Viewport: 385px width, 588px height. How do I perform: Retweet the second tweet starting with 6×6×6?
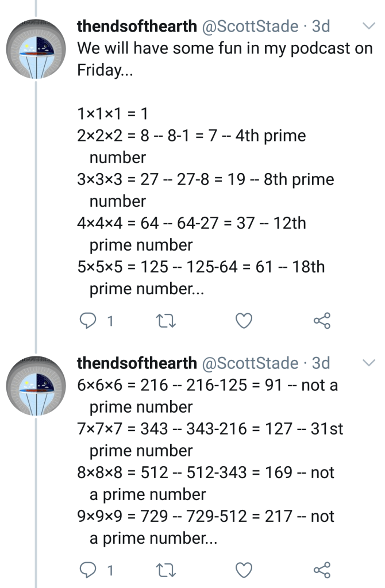[x=165, y=570]
